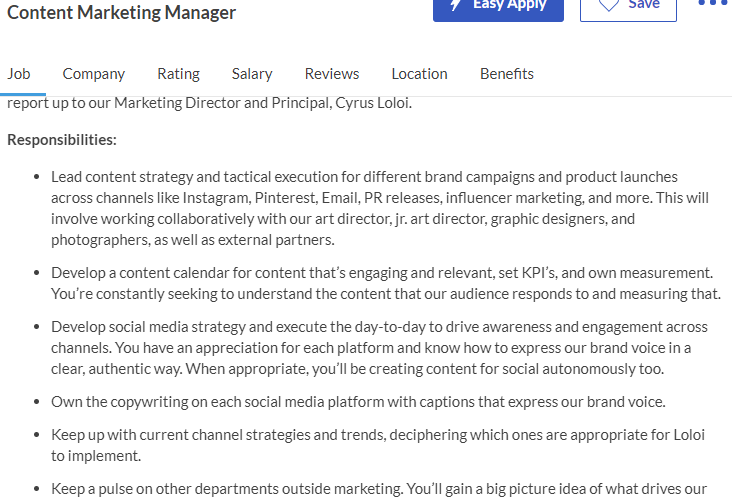Click the lightning bolt icon on Easy Apply
The image size is (732, 504).
pyautogui.click(x=456, y=4)
